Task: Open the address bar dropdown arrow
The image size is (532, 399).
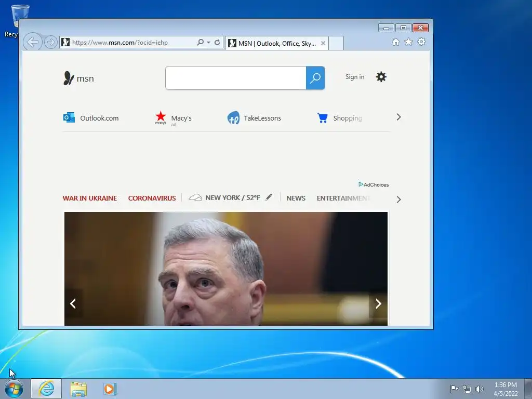Action: tap(209, 43)
